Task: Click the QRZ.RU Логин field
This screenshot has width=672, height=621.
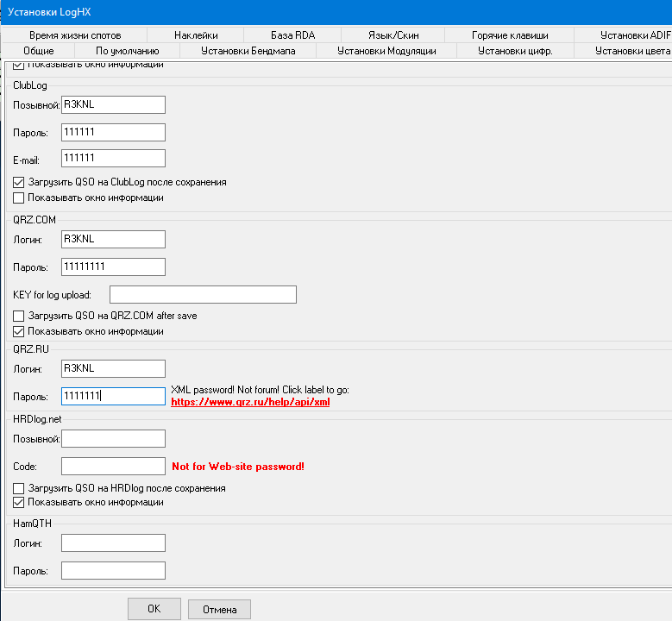Action: tap(113, 368)
